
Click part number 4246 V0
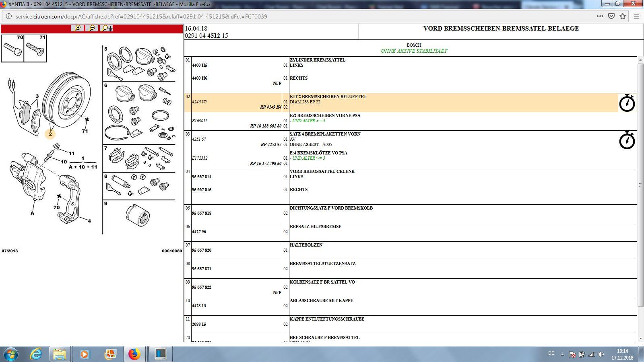199,102
